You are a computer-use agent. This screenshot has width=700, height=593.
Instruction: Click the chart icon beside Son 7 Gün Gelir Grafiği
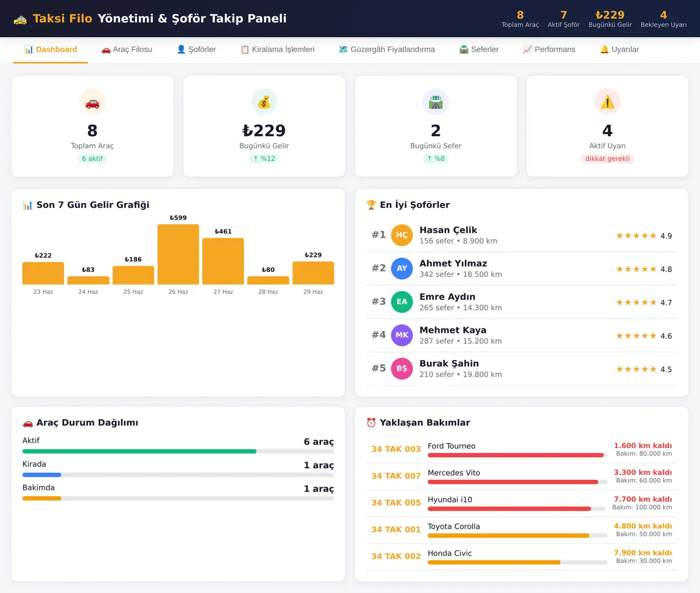27,205
